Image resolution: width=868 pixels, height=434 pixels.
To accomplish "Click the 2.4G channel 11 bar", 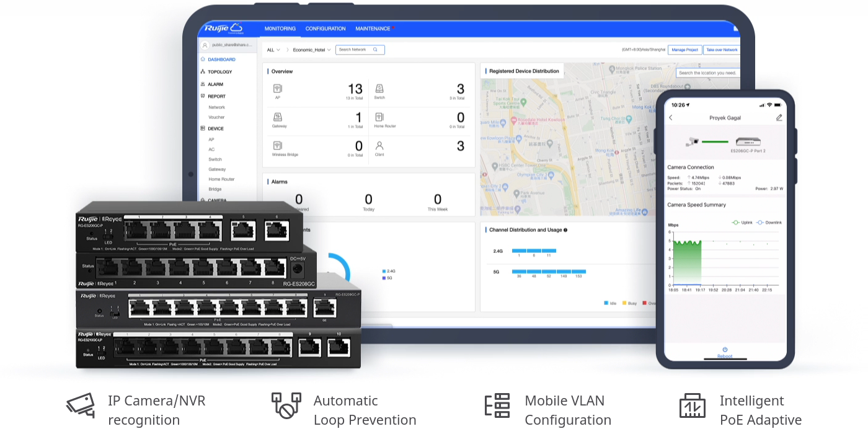I will click(x=549, y=250).
